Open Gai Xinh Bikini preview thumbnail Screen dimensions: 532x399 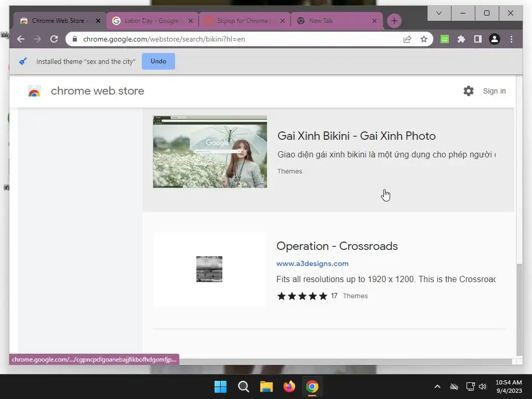point(210,152)
